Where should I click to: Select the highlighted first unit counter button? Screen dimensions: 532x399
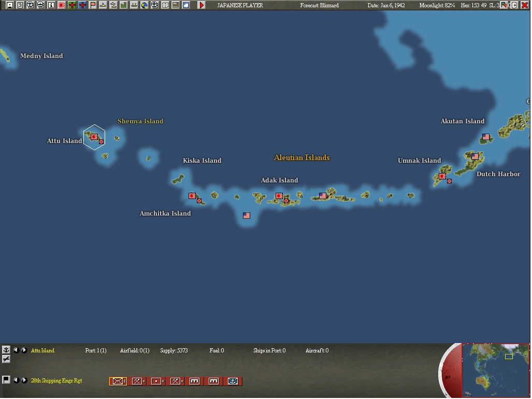point(118,381)
